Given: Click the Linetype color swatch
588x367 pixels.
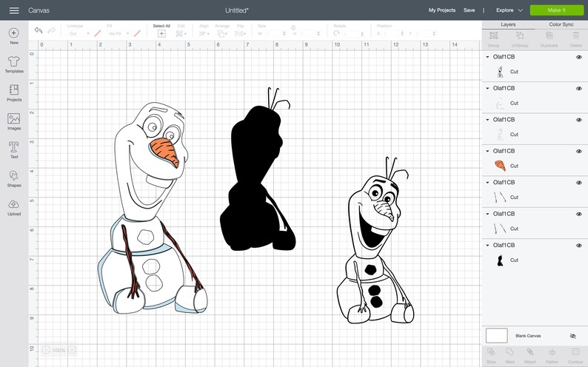Looking at the screenshot, I should (x=98, y=34).
